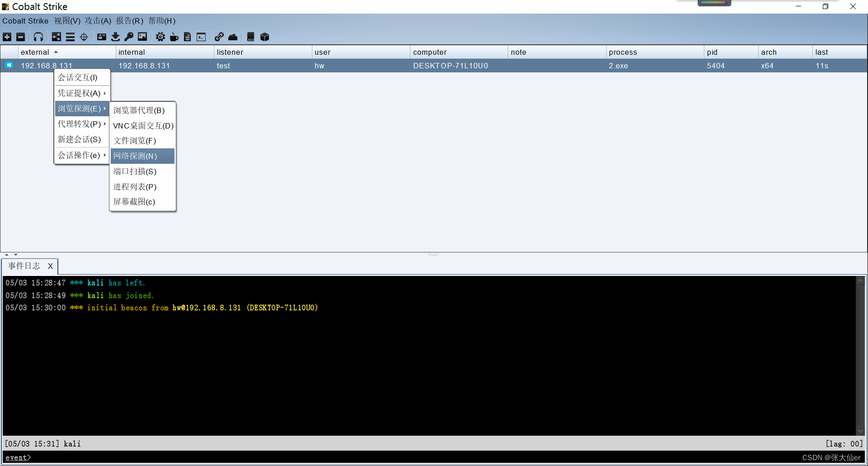Expand 浏览探测(E) submenu
The height and width of the screenshot is (466, 868).
82,109
